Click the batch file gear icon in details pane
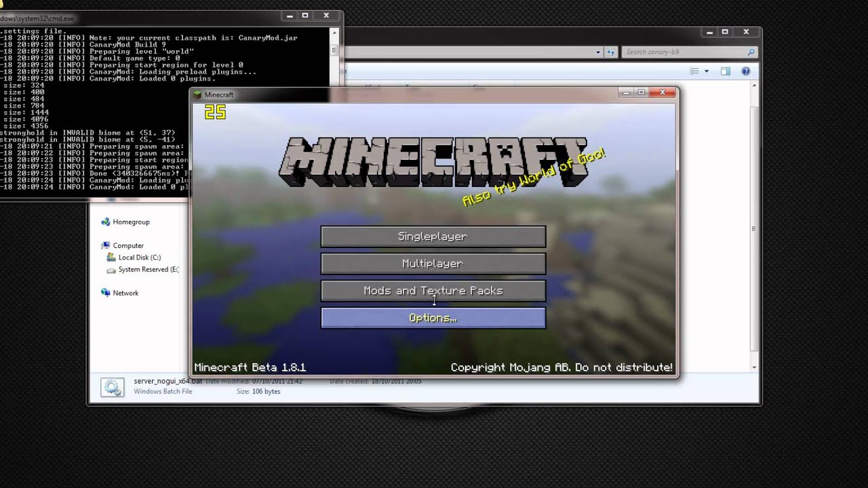 click(x=113, y=387)
